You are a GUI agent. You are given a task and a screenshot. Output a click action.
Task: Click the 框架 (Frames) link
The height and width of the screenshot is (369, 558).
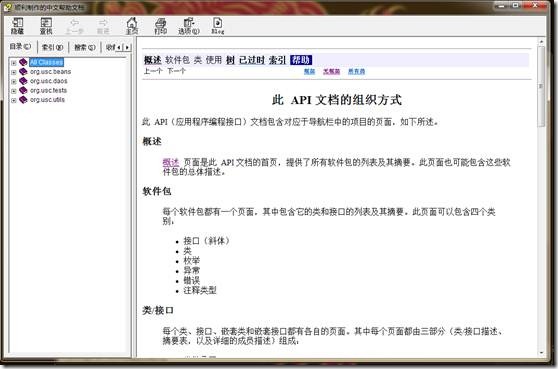click(x=310, y=72)
